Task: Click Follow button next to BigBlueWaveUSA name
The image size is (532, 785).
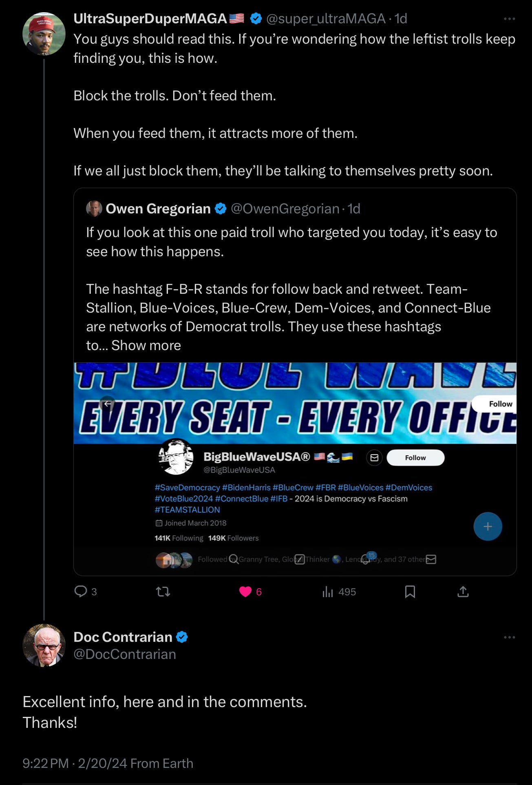Action: tap(415, 458)
